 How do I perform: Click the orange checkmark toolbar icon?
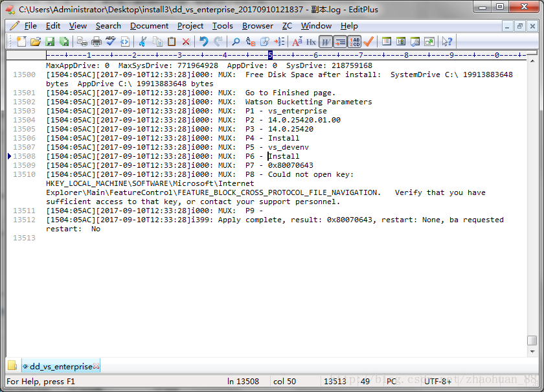pos(368,41)
